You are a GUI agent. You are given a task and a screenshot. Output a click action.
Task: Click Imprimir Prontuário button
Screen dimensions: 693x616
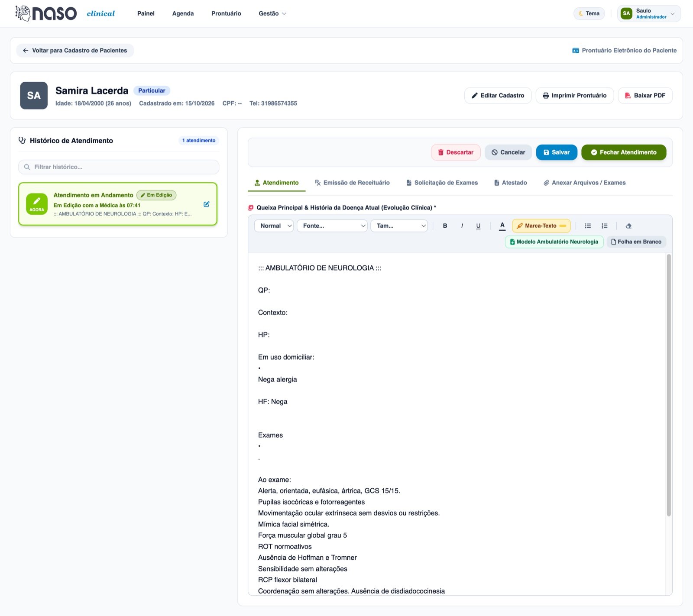[575, 96]
